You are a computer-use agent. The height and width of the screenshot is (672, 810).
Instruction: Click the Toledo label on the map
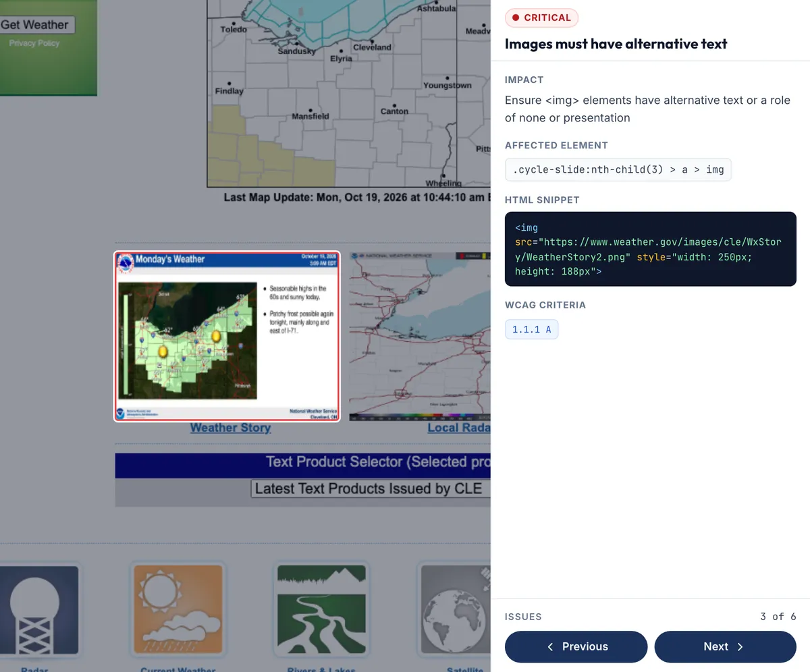point(234,29)
